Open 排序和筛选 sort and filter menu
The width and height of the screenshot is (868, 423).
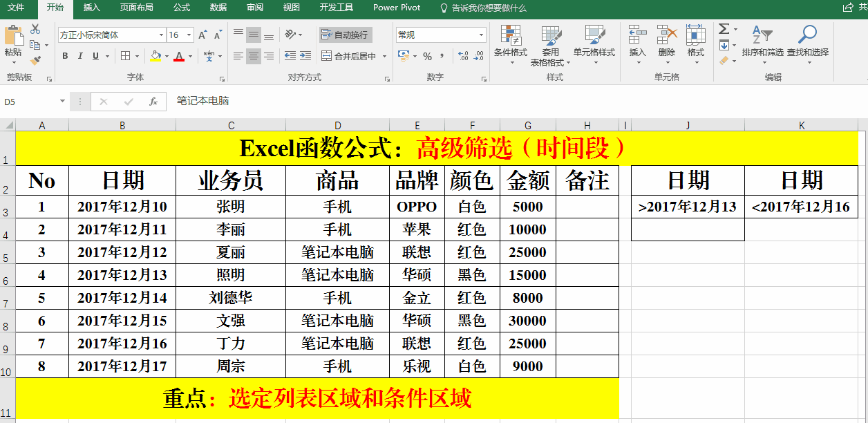[762, 45]
